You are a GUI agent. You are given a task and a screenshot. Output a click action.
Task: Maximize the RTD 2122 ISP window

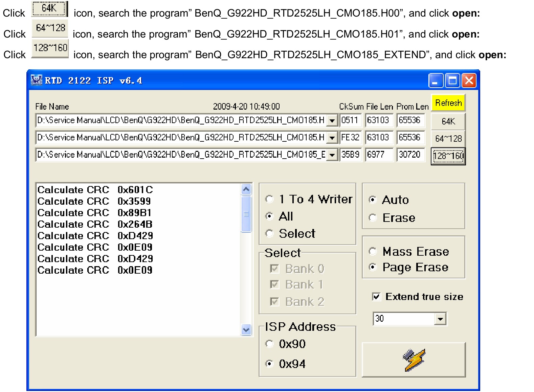(452, 80)
